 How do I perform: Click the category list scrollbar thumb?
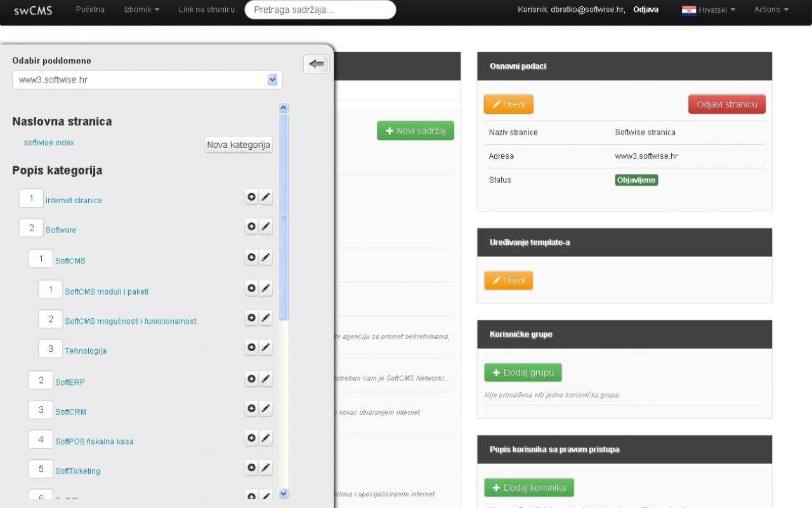point(284,217)
